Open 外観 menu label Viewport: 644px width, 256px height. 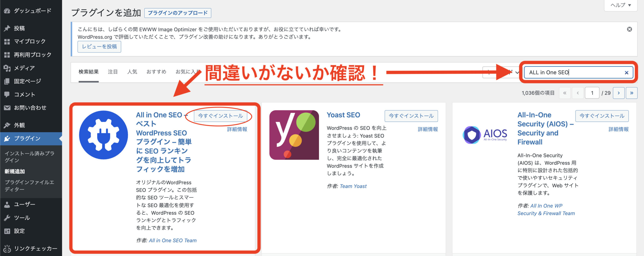click(19, 125)
